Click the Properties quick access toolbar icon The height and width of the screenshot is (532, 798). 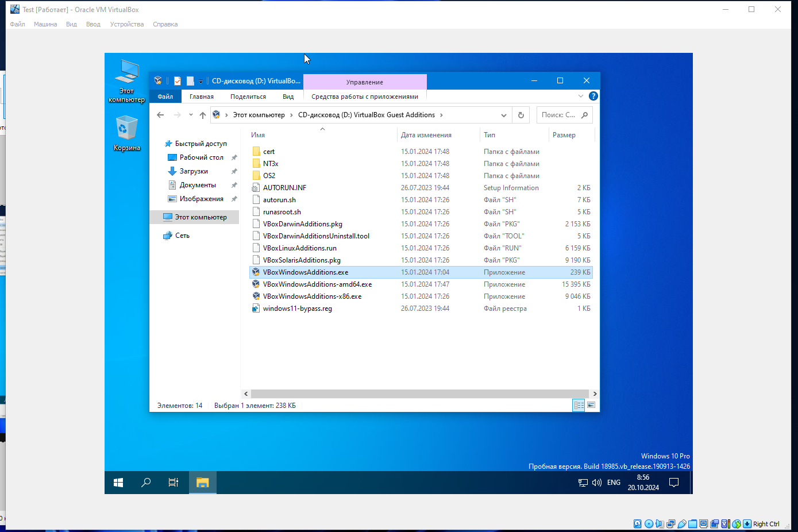[178, 81]
